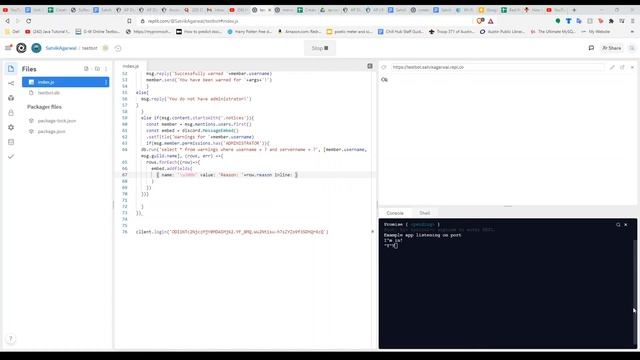Screen dimensions: 640x360
Task: Click the Brave shields icon
Action: coord(480,21)
